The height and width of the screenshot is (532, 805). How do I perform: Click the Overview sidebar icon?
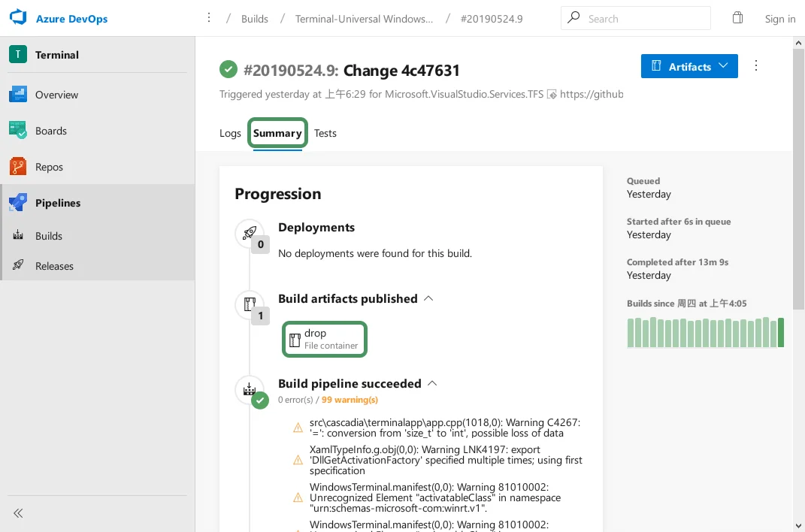(18, 95)
